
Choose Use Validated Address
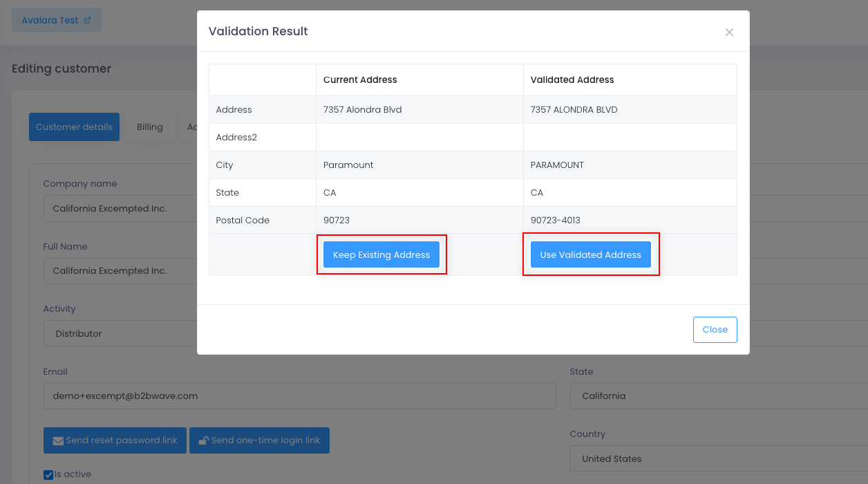pos(590,254)
